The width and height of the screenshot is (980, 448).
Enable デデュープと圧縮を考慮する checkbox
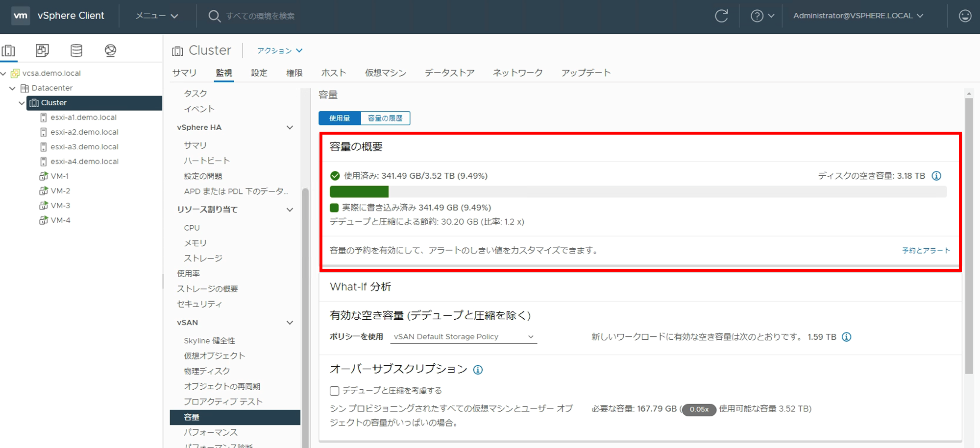click(335, 391)
